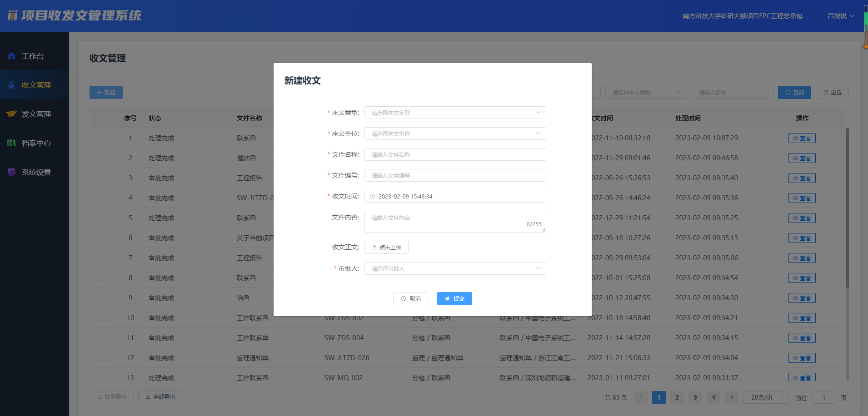
Task: Click the next page arrow in pagination
Action: pos(732,397)
